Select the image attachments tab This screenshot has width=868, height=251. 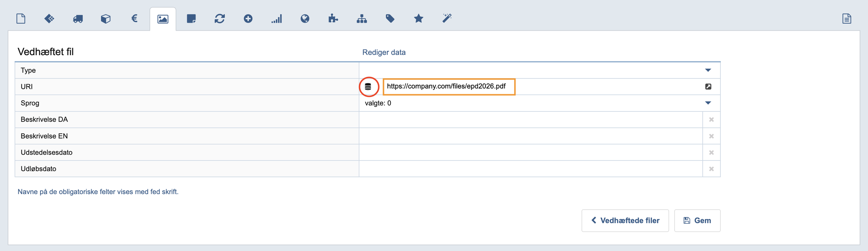click(x=163, y=19)
